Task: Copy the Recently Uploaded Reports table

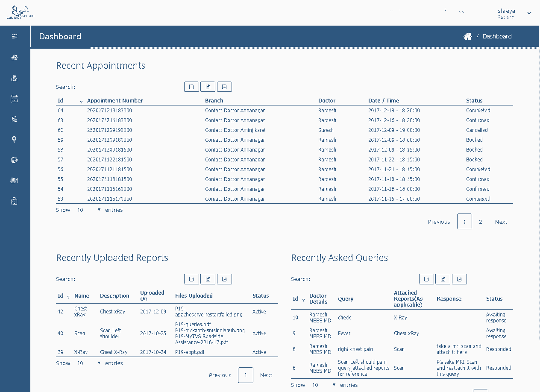Action: point(191,279)
